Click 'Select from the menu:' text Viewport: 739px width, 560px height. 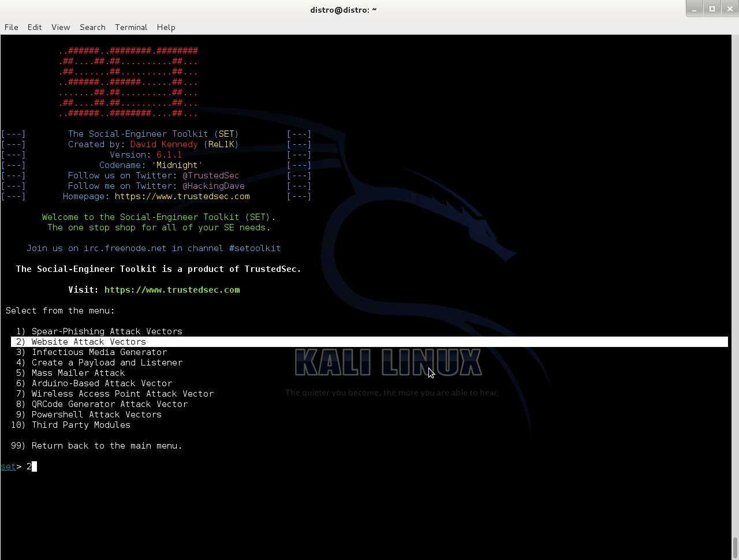click(60, 311)
